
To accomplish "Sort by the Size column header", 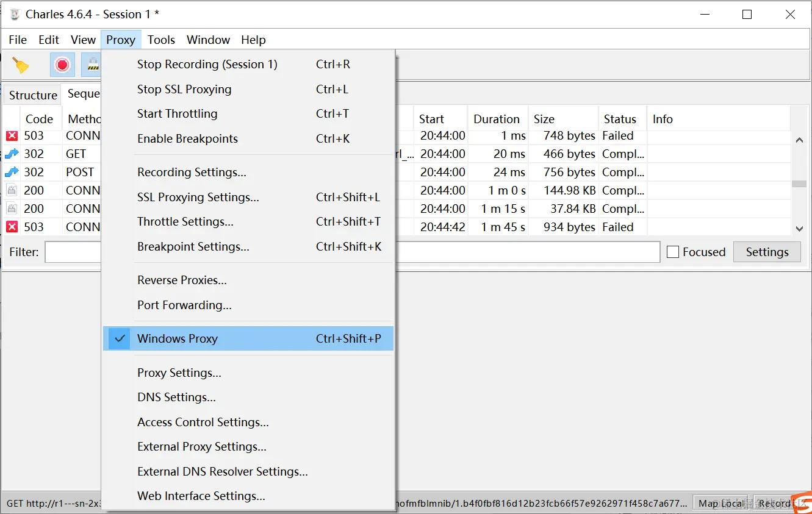I will [x=562, y=119].
